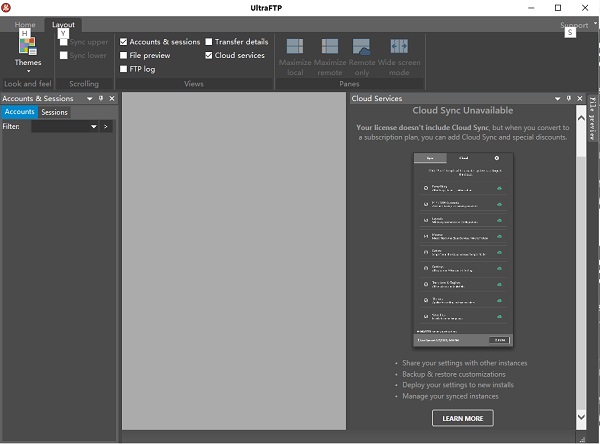Apply the filter with the arrow button

[x=106, y=126]
